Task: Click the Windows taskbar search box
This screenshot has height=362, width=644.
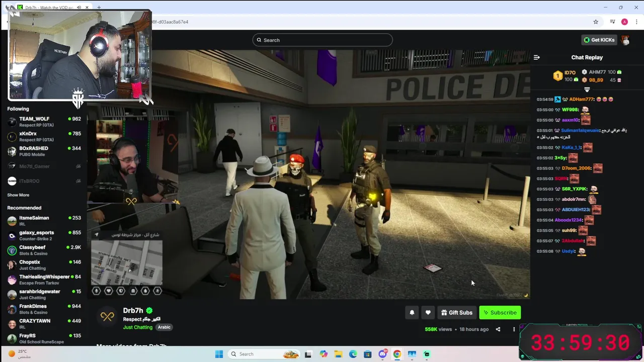Action: [x=265, y=354]
